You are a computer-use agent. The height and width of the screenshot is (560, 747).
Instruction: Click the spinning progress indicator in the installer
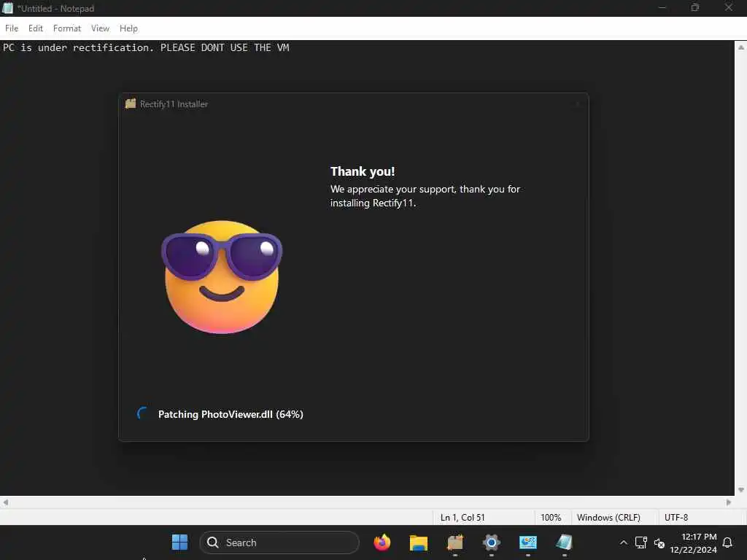[x=142, y=413]
